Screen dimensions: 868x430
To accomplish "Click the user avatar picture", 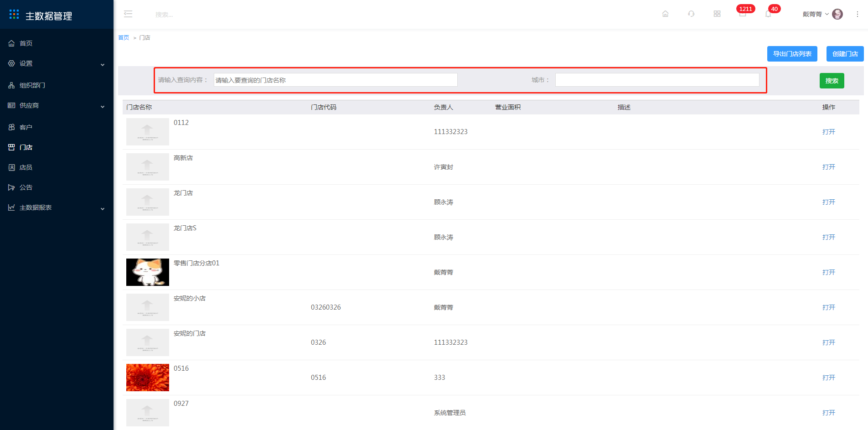I will (837, 14).
